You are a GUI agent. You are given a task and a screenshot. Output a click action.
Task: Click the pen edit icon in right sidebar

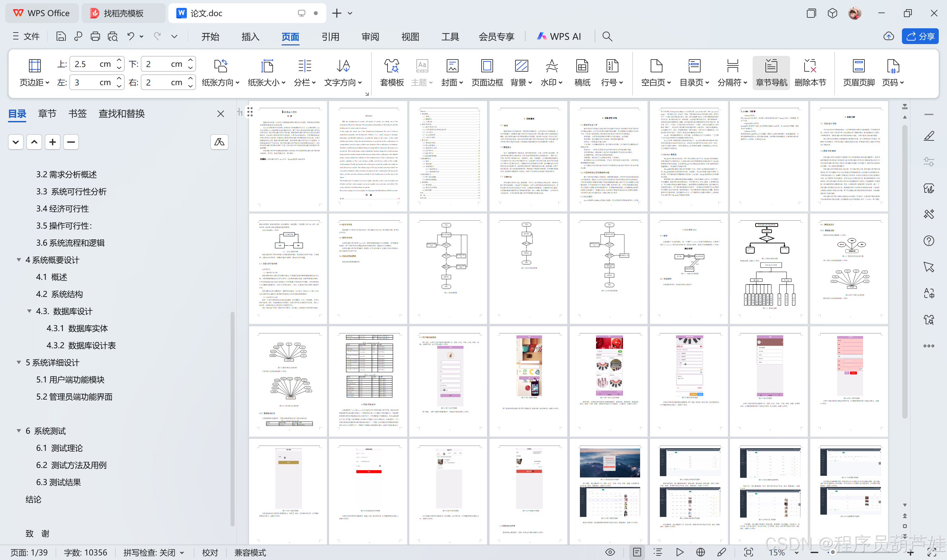[929, 135]
